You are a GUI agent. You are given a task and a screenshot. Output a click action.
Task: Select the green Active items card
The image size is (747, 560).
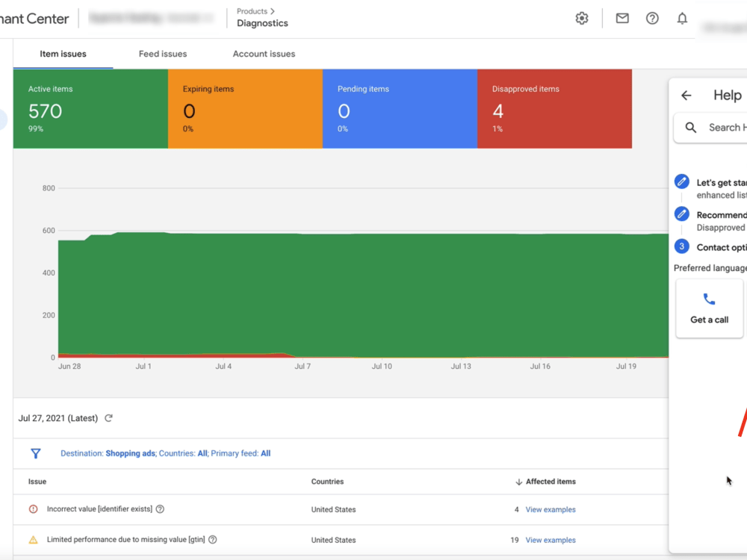pyautogui.click(x=90, y=108)
